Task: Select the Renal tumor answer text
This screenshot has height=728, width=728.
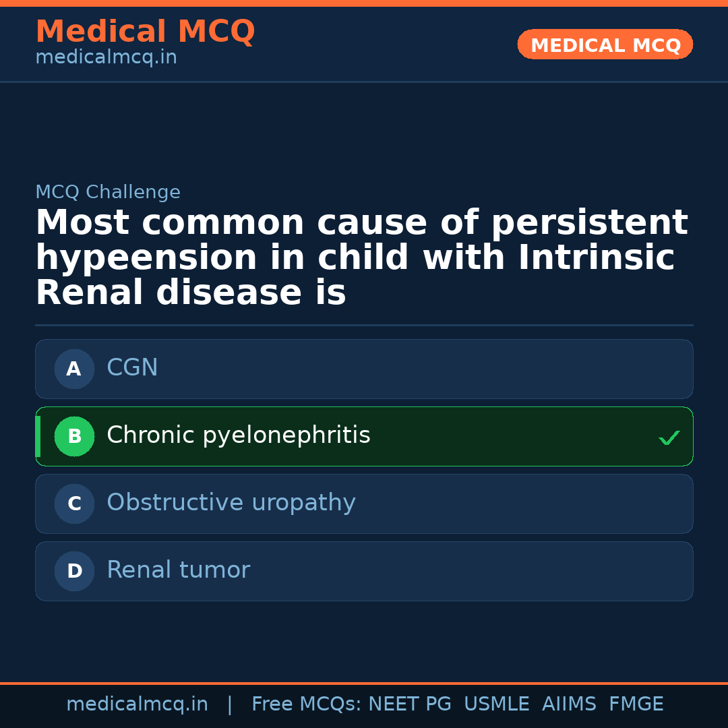Action: pyautogui.click(x=178, y=570)
